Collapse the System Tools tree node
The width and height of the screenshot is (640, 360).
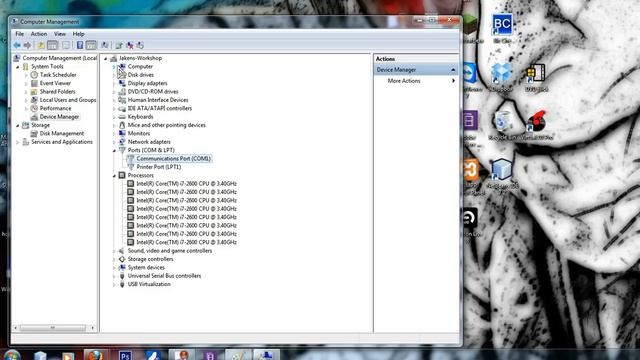(x=18, y=67)
